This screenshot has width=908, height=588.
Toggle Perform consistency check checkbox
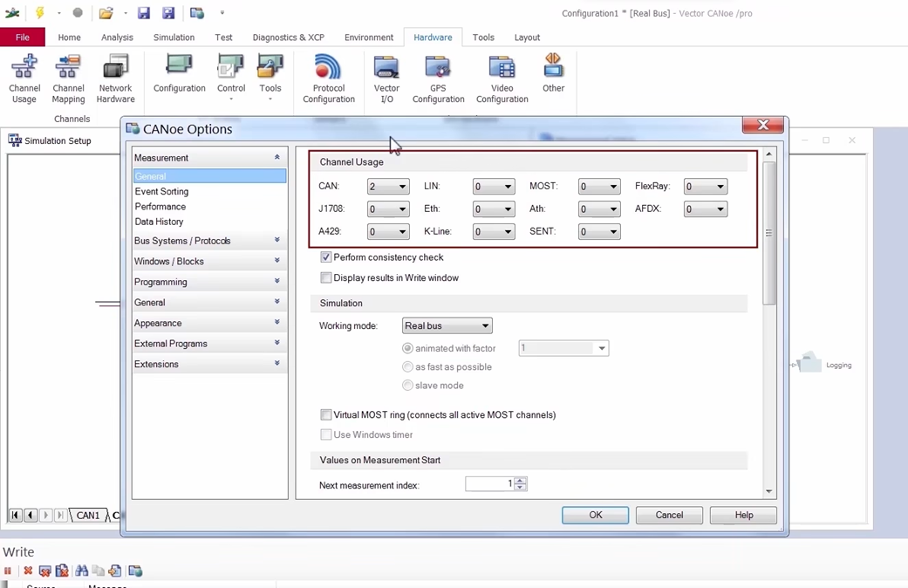pos(326,256)
